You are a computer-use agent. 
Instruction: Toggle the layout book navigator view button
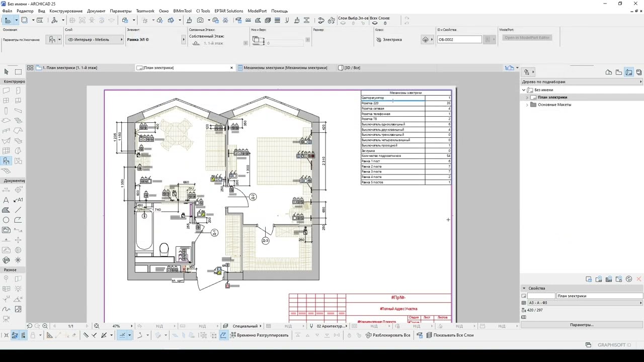(x=629, y=72)
